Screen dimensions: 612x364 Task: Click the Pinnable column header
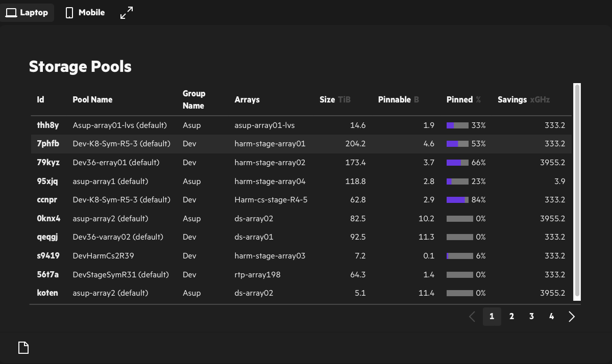[x=398, y=100]
